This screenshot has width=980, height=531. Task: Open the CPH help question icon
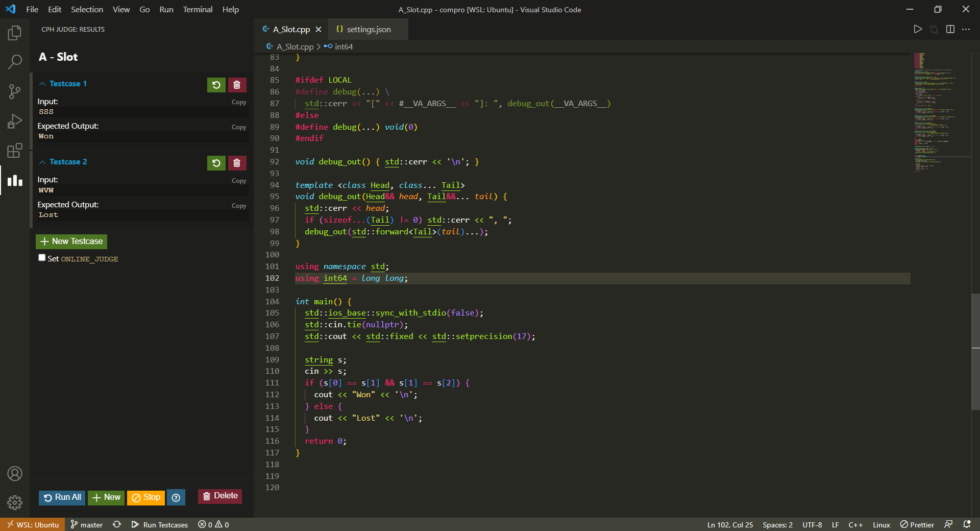[176, 497]
